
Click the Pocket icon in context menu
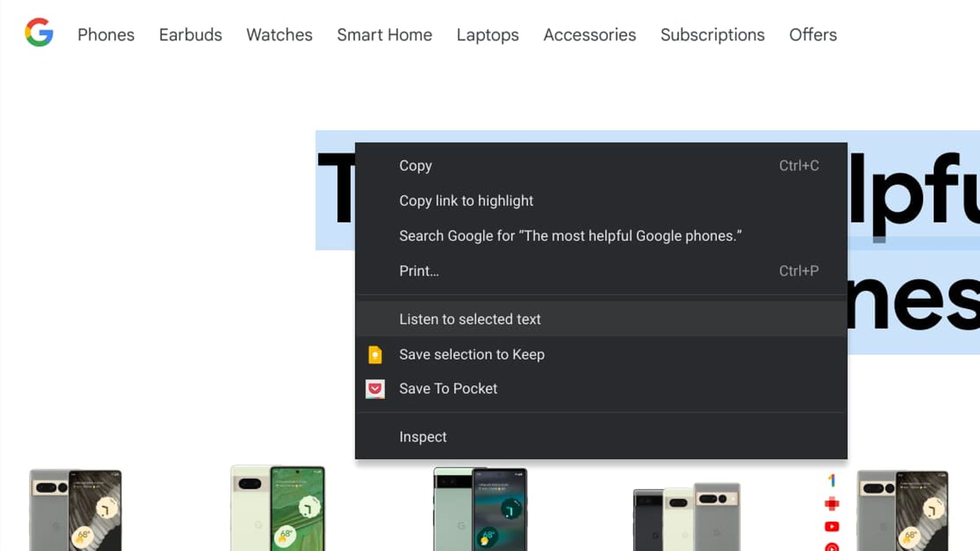tap(375, 389)
